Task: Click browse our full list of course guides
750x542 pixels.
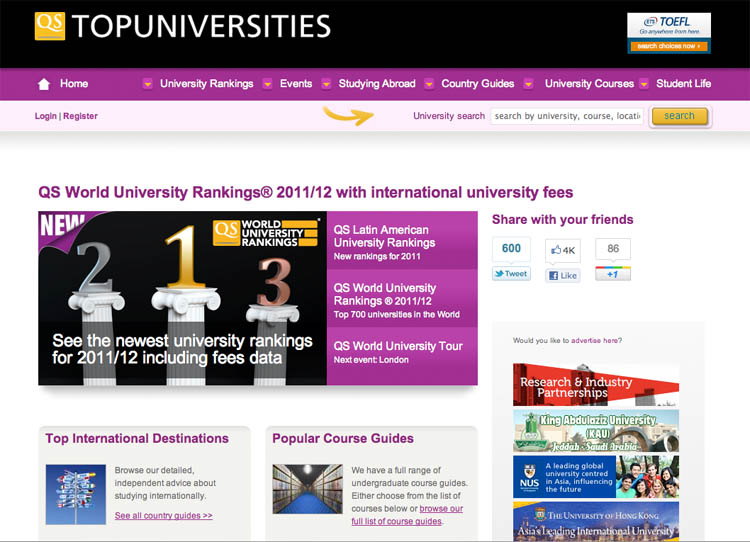Action: (x=407, y=515)
